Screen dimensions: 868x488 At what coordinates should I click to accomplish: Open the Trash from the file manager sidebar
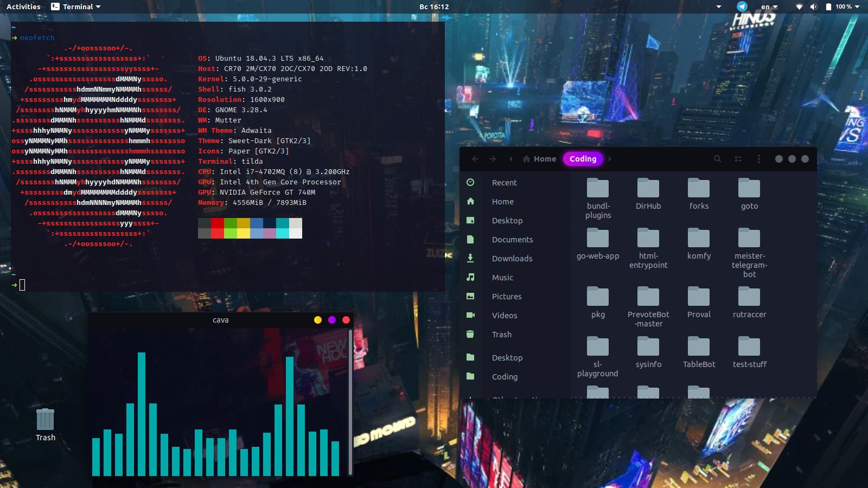coord(501,335)
